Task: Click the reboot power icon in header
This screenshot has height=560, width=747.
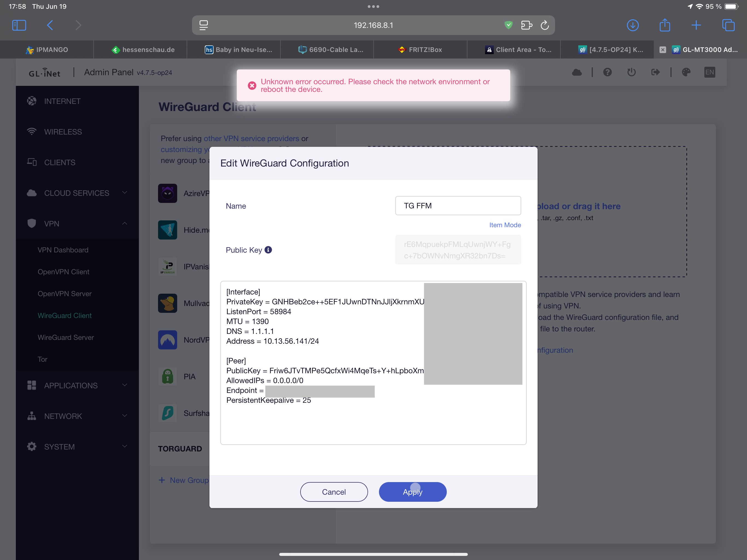Action: tap(631, 72)
